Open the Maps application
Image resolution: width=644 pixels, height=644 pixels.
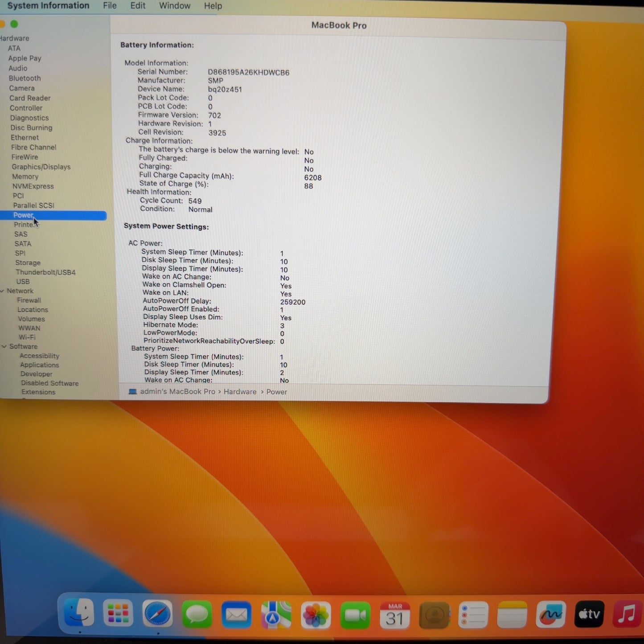pyautogui.click(x=275, y=614)
